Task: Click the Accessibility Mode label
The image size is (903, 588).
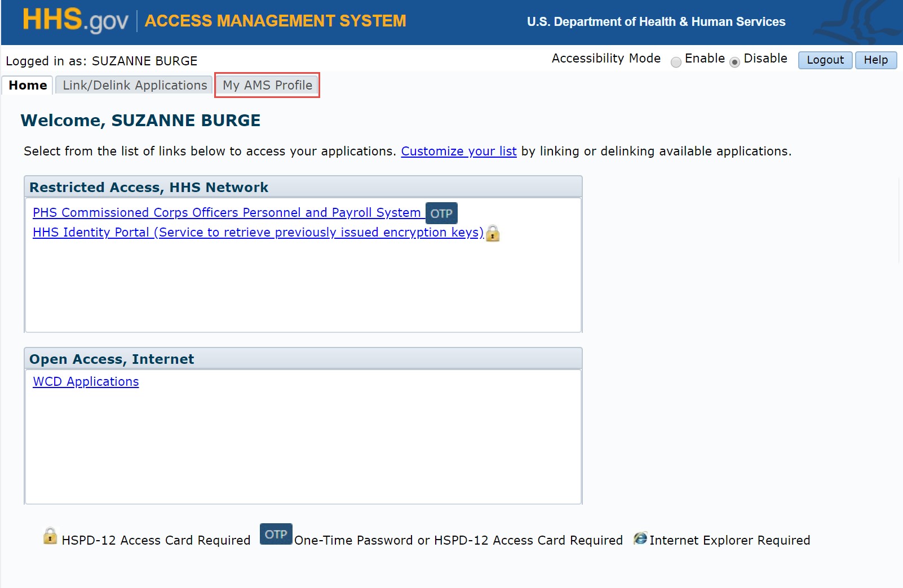Action: 606,59
